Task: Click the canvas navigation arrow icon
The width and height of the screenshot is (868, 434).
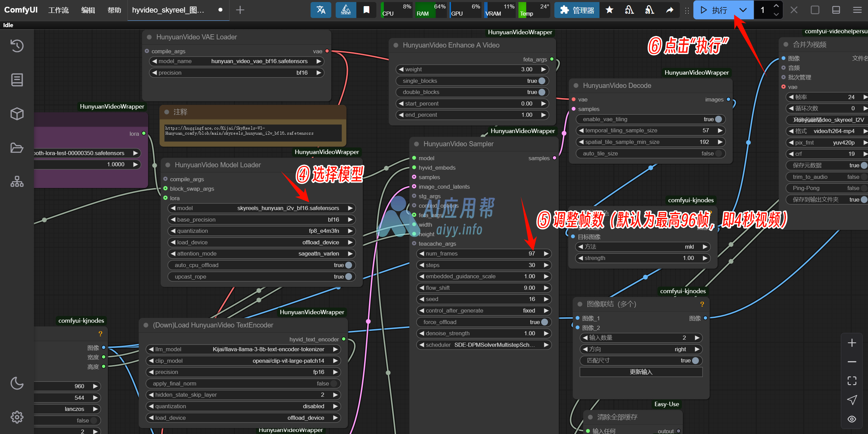Action: click(x=852, y=400)
